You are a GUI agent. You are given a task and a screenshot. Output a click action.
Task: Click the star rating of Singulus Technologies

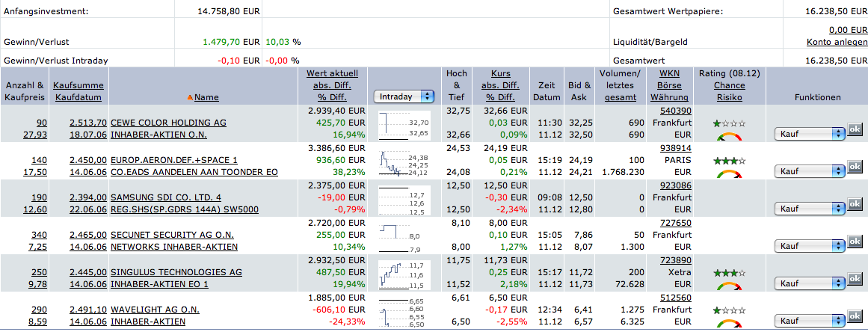(727, 273)
